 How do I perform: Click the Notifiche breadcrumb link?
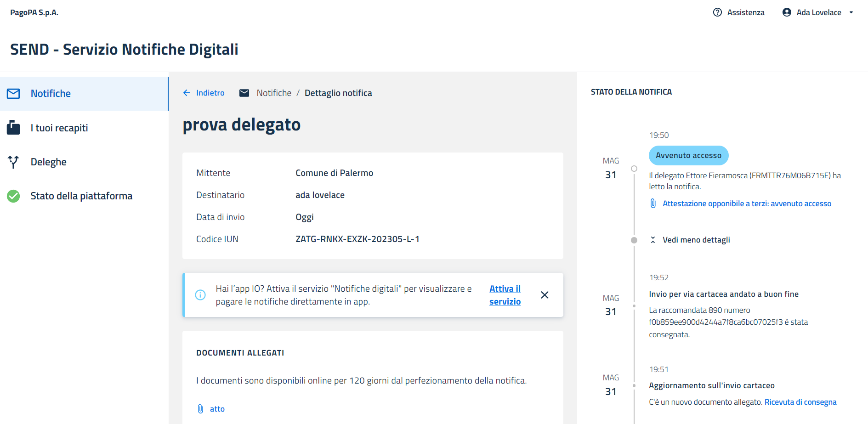274,93
